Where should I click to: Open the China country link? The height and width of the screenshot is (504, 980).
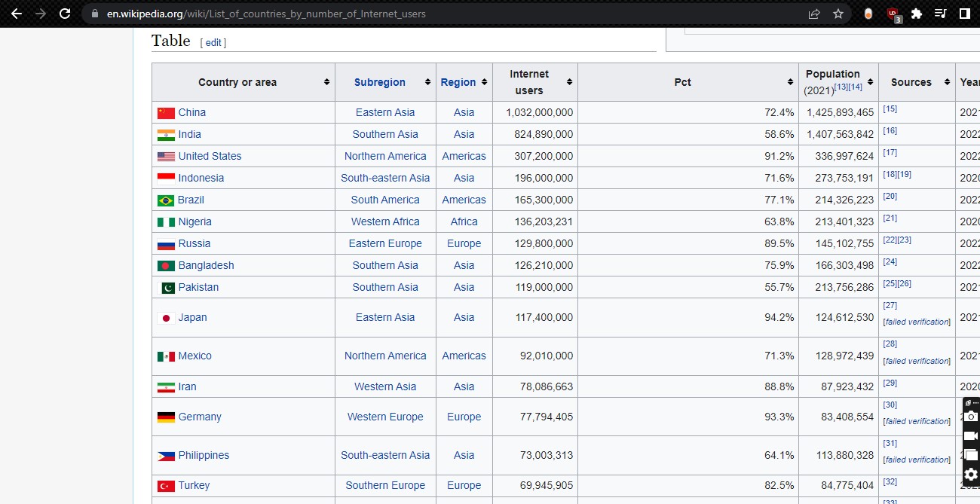191,112
